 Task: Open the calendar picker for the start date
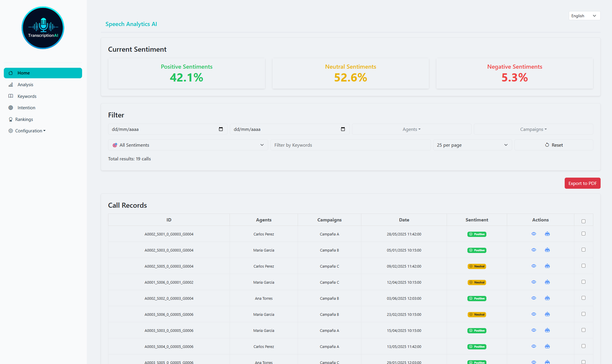coord(221,129)
